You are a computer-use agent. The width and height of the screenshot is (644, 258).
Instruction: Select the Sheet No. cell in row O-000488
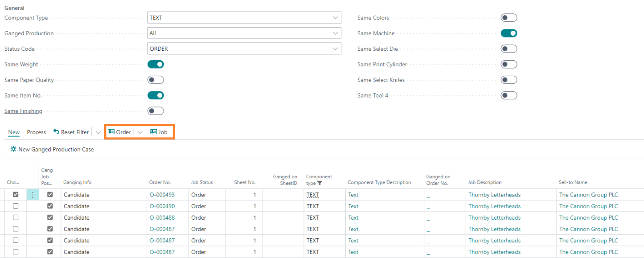(x=244, y=218)
